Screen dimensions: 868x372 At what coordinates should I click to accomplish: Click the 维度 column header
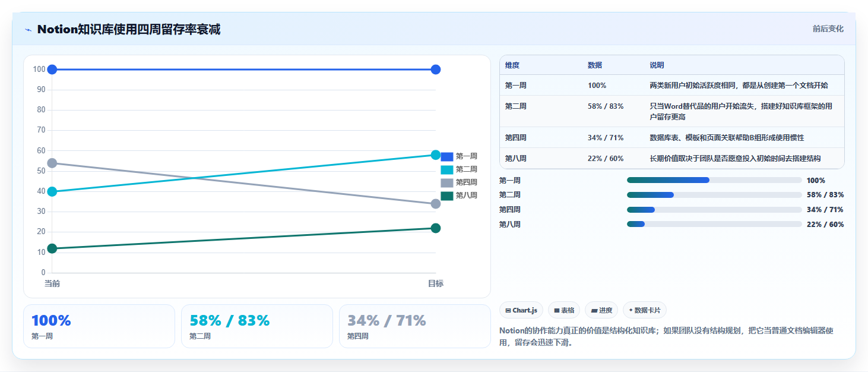(x=512, y=65)
